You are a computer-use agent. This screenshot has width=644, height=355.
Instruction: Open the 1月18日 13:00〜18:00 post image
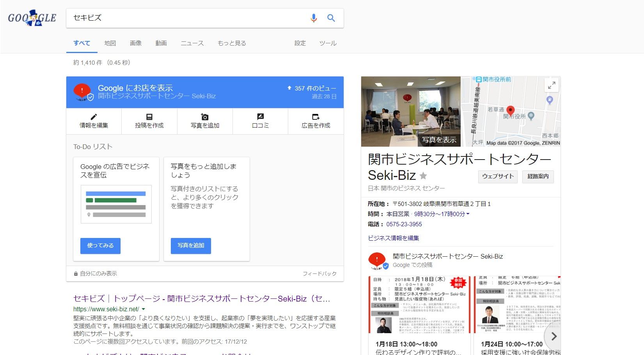click(x=420, y=305)
